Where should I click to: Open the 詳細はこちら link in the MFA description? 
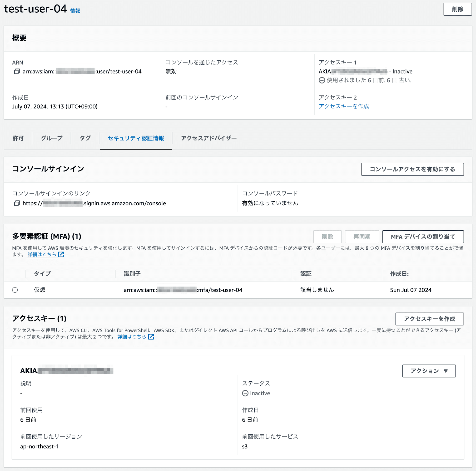point(42,254)
